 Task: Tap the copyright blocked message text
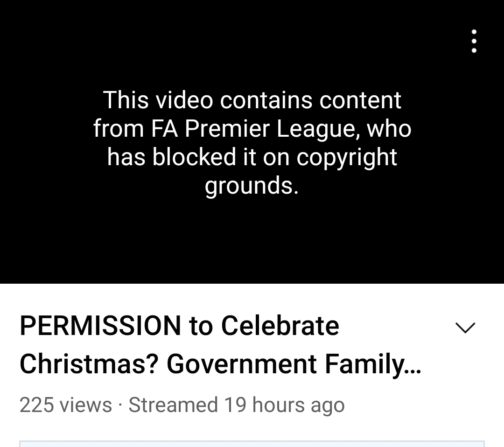[252, 142]
